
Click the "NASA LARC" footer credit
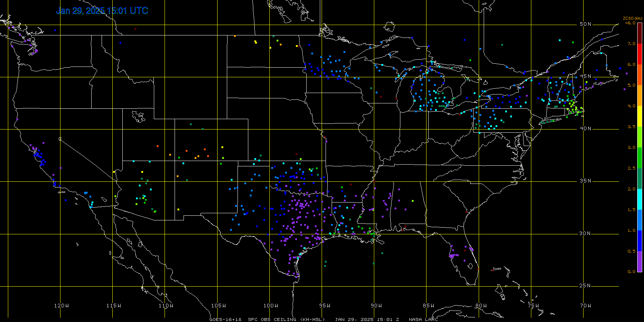pyautogui.click(x=423, y=319)
